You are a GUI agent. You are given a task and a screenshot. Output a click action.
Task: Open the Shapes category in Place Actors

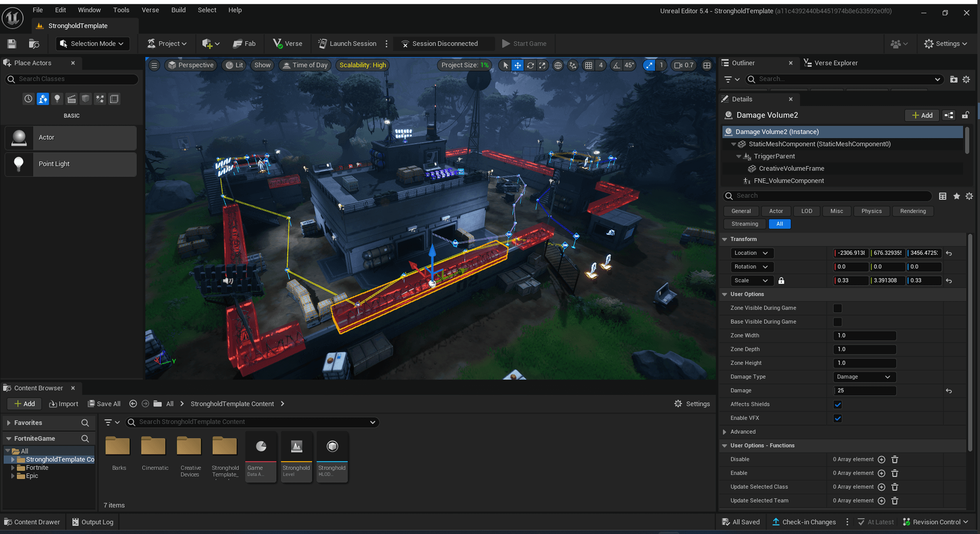click(85, 99)
